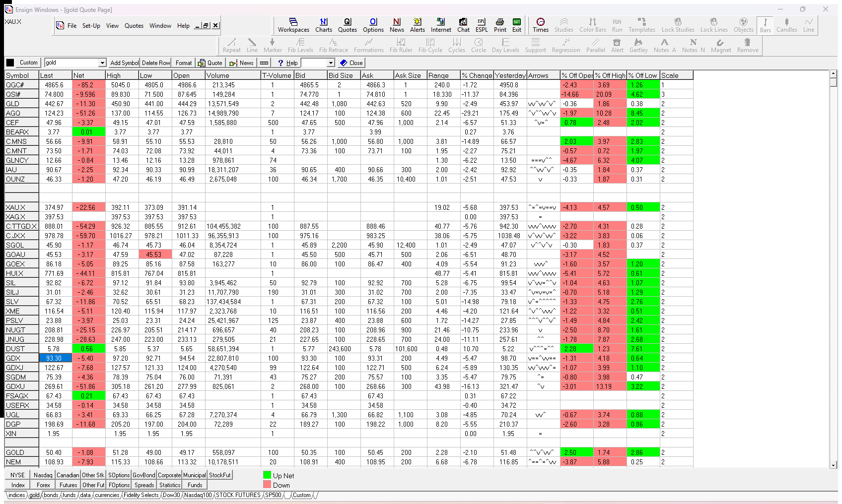Open the ESPL scripting icon
The width and height of the screenshot is (842, 504).
[482, 25]
